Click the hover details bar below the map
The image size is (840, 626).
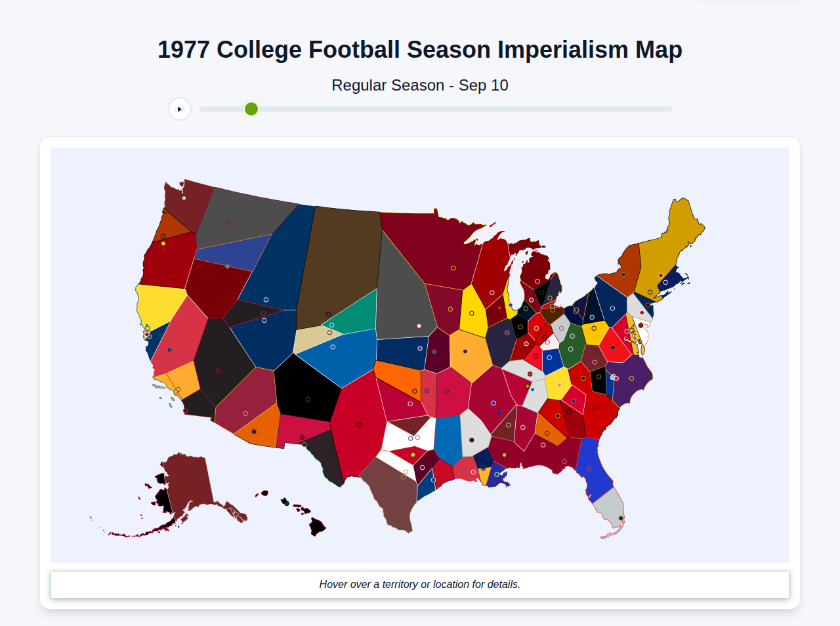coord(420,584)
